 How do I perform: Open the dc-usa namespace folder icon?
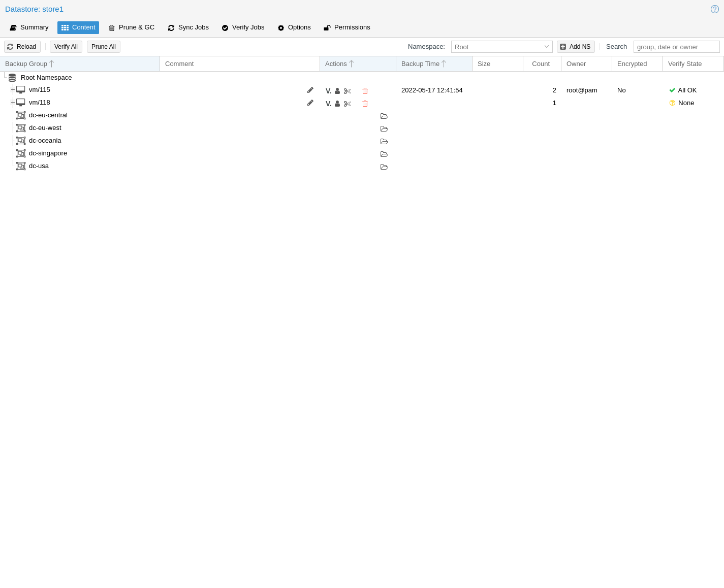(x=384, y=167)
